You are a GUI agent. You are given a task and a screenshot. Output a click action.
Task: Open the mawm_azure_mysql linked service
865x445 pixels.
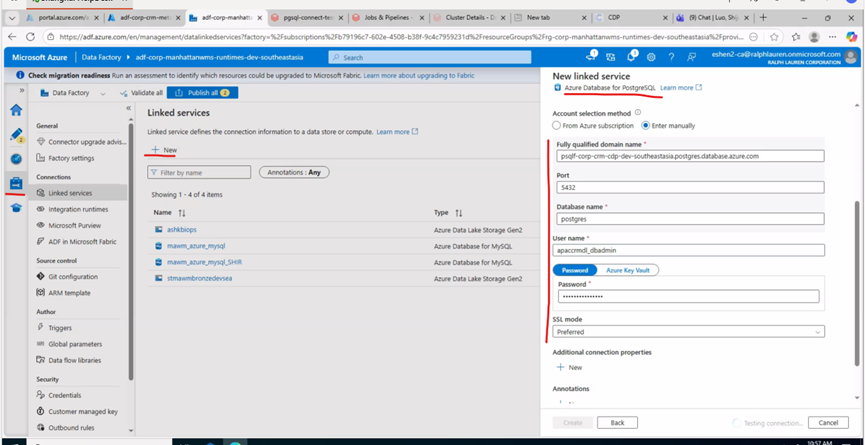tap(196, 245)
